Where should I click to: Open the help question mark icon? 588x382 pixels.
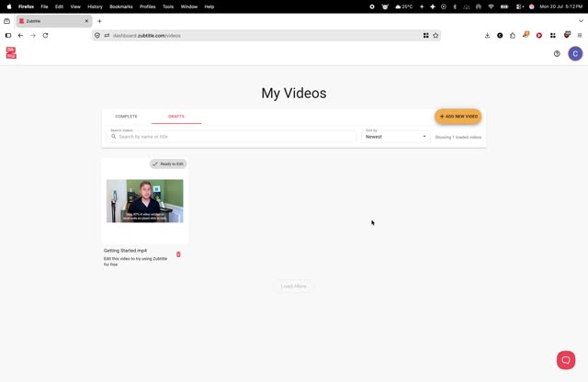pyautogui.click(x=557, y=54)
